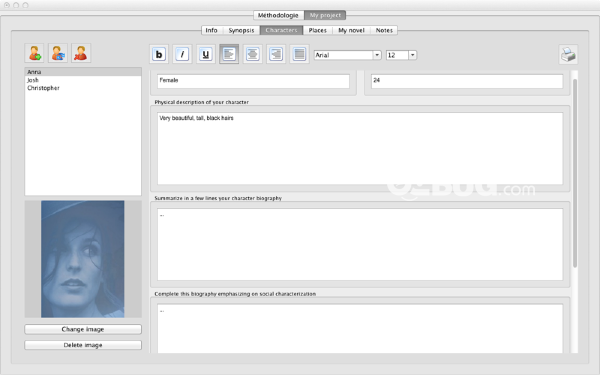Select the Characters tab
This screenshot has width=600, height=375.
pyautogui.click(x=281, y=30)
